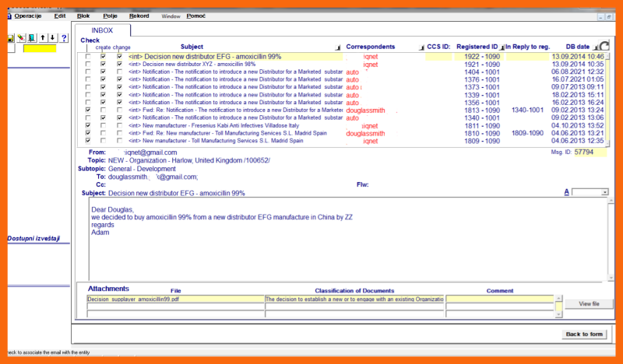Screen dimensions: 623x364
Task: Click the underlined A font link
Action: (567, 192)
